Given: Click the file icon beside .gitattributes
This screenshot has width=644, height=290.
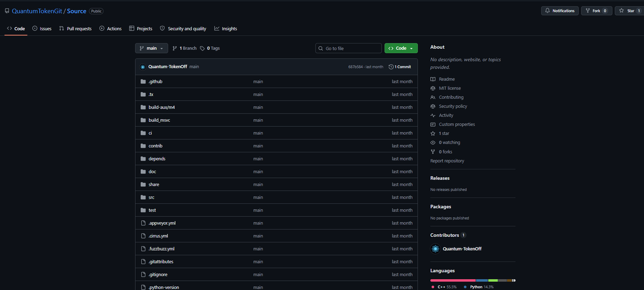Looking at the screenshot, I should (143, 262).
